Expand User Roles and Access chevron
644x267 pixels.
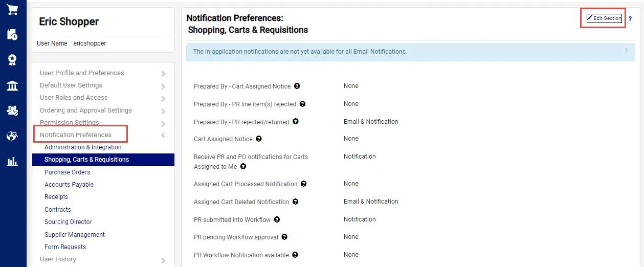pyautogui.click(x=163, y=98)
